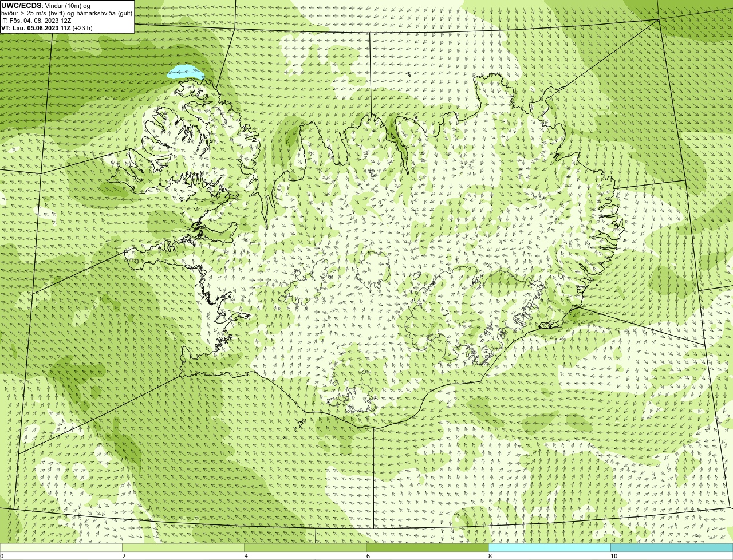Screen dimensions: 733x560
Task: Click the teal colorbar segment above 10 m/s
Action: [x=672, y=548]
